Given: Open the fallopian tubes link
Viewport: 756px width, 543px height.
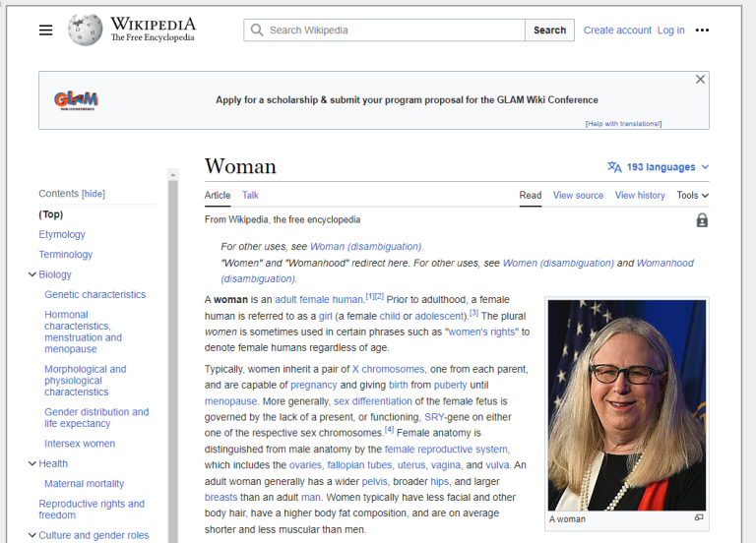Looking at the screenshot, I should pyautogui.click(x=359, y=465).
